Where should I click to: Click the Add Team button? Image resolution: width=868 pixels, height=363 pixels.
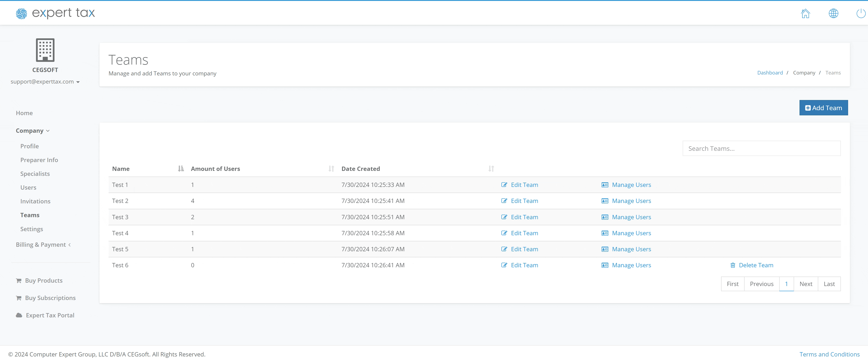pos(823,108)
